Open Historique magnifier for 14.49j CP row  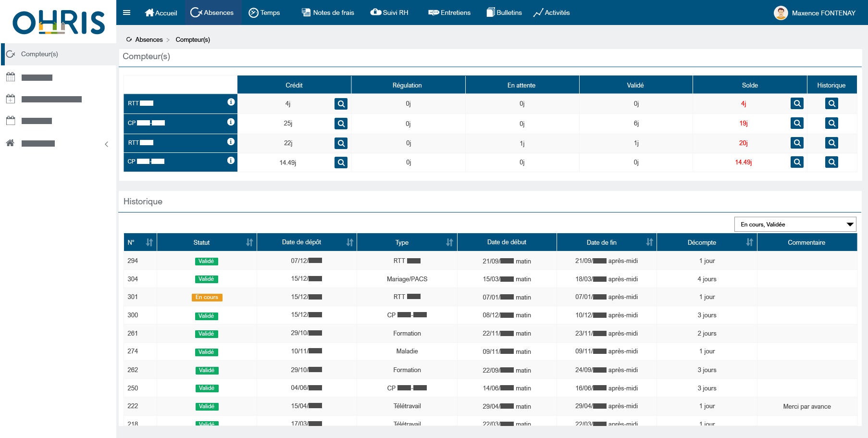(x=831, y=162)
